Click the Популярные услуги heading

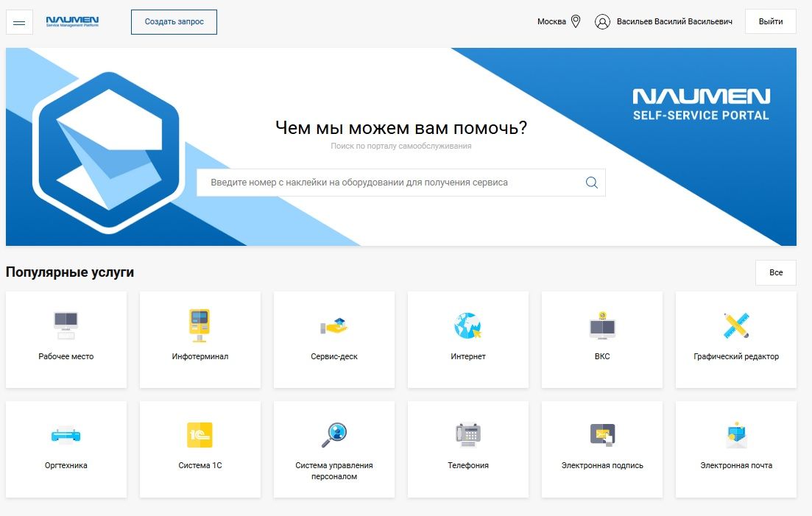[70, 272]
